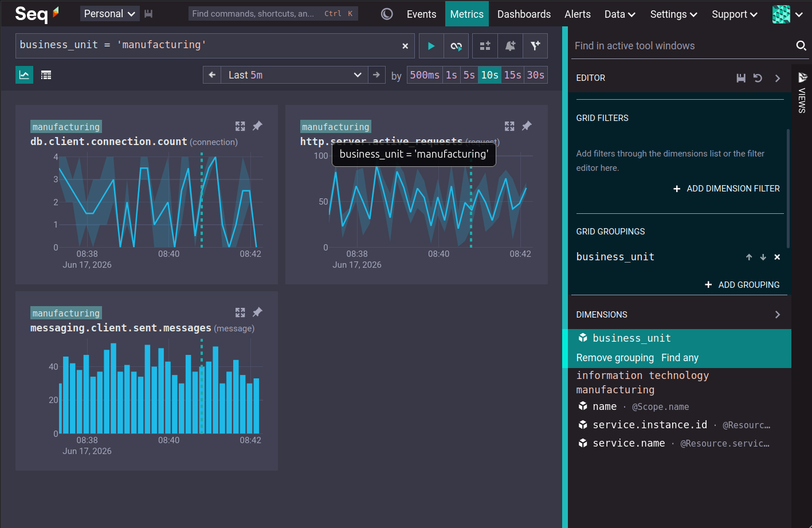
Task: Click the Find in active tool windows field
Action: coord(682,46)
